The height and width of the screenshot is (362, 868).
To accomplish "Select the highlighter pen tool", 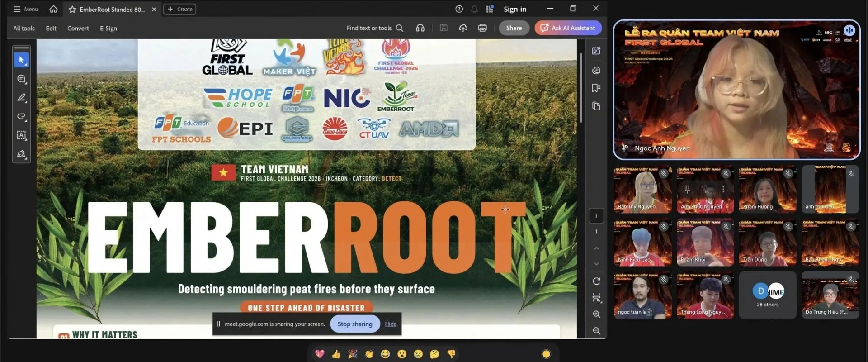I will pos(21,98).
